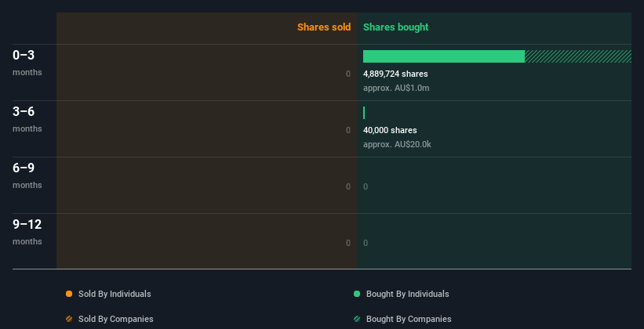
Task: Select the 40,000 shares label
Action: 390,130
